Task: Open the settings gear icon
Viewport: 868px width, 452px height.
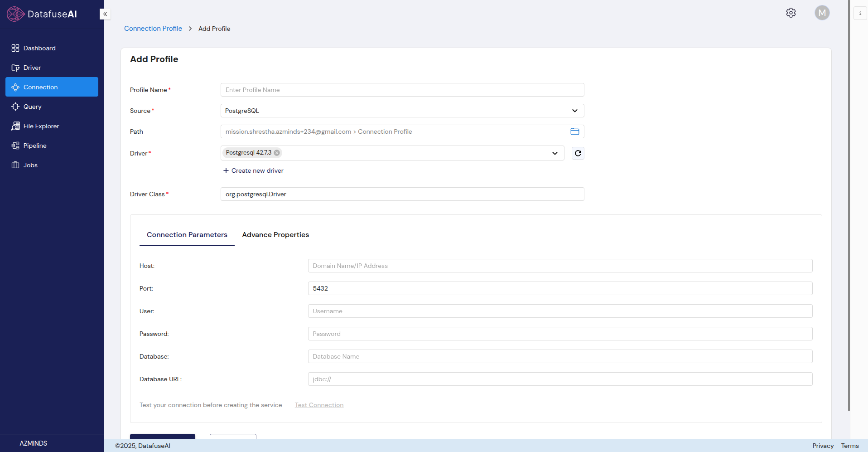Action: click(x=791, y=13)
